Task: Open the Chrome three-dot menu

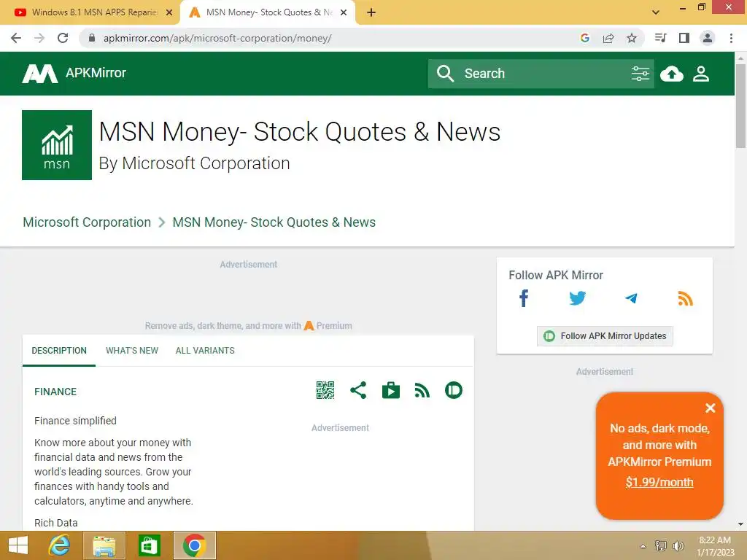Action: 731,38
